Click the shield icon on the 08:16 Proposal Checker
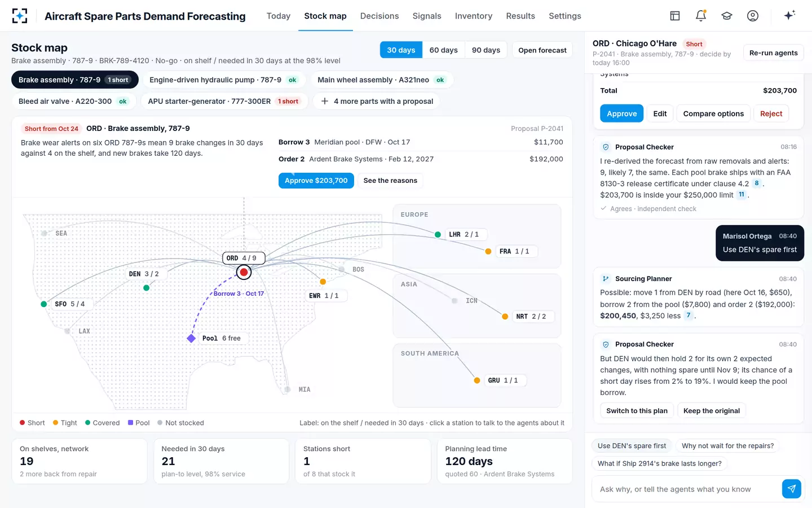Viewport: 812px width, 508px height. click(606, 147)
